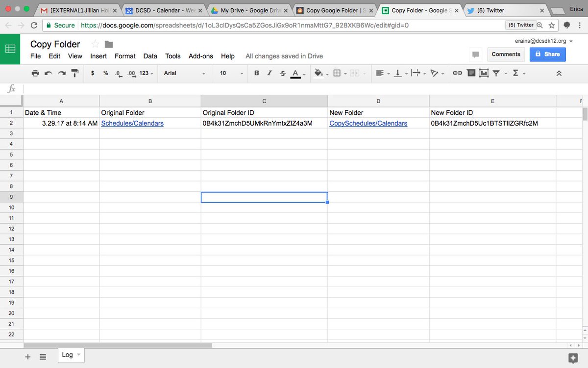The image size is (588, 368).
Task: Click the Print icon
Action: coord(35,73)
